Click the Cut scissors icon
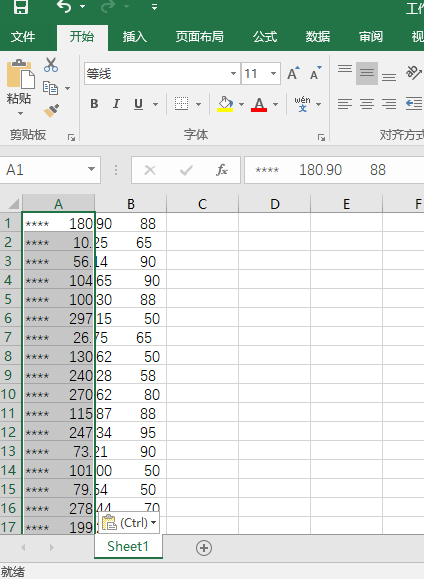 point(51,65)
